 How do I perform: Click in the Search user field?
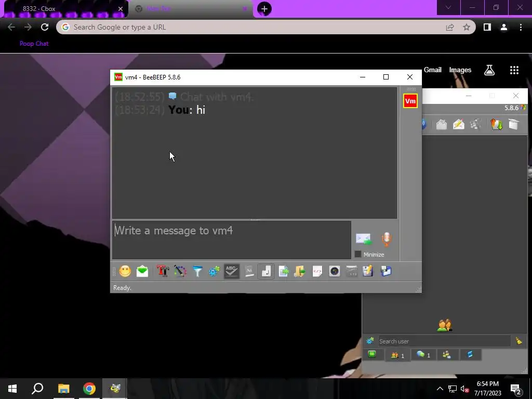(x=445, y=341)
